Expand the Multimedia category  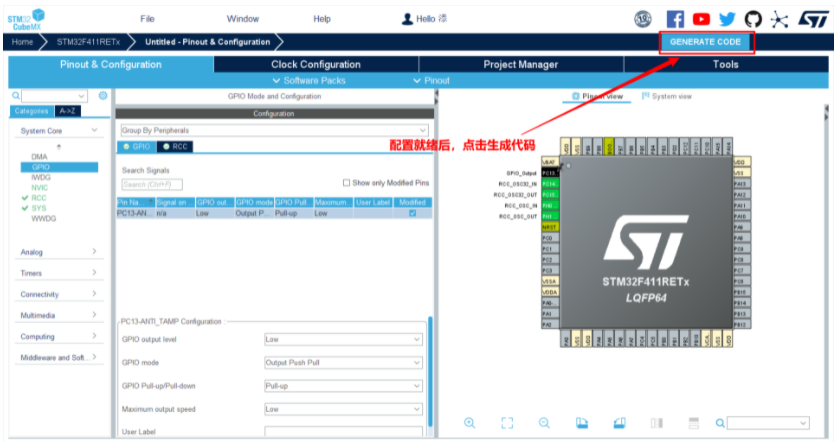click(x=94, y=315)
